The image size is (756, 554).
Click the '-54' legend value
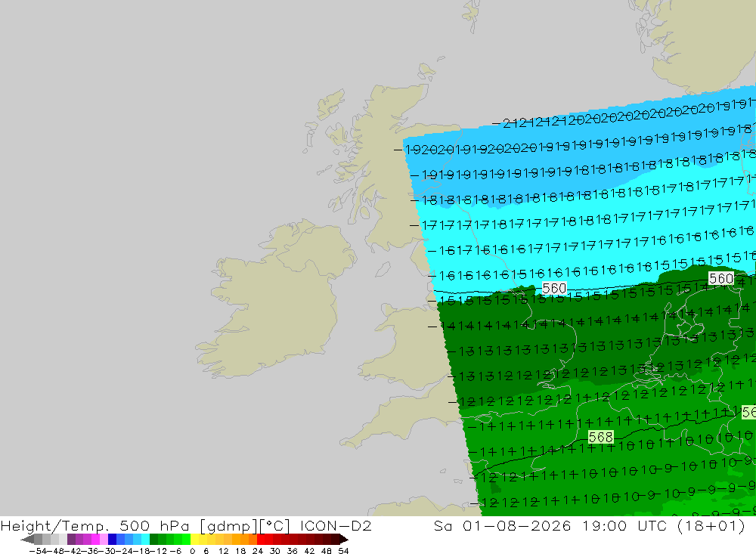pyautogui.click(x=38, y=551)
